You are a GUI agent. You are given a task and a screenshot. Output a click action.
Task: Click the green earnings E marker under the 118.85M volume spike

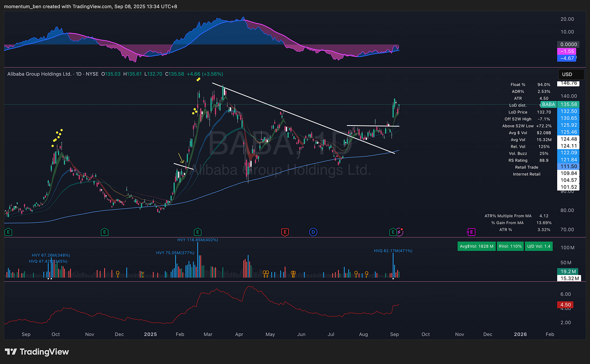click(x=197, y=232)
